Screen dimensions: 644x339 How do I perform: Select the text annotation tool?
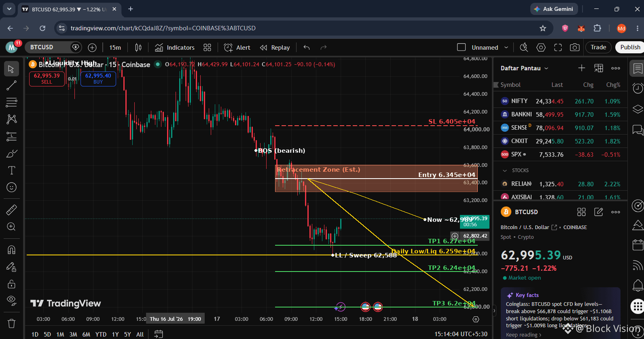[x=11, y=171]
